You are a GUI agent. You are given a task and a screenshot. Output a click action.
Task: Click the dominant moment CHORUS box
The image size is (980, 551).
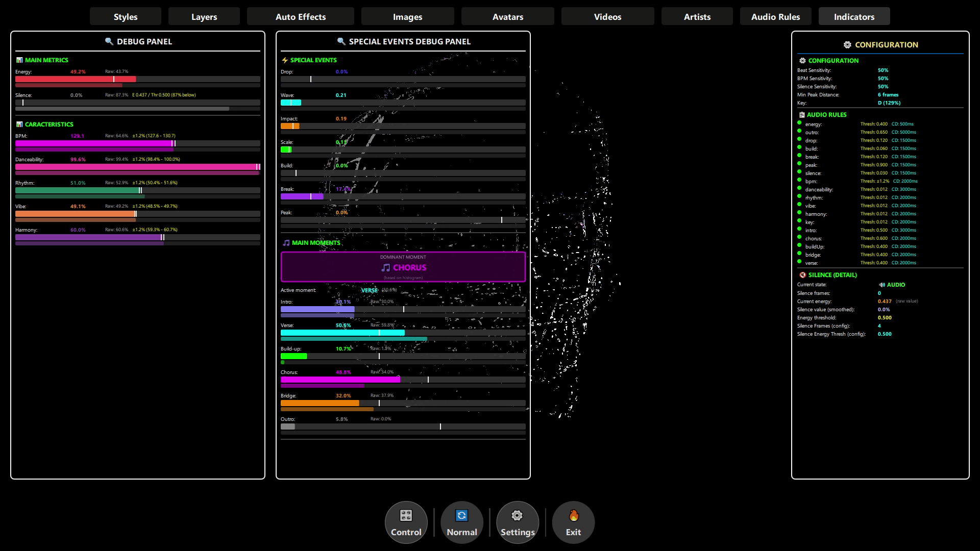coord(403,267)
